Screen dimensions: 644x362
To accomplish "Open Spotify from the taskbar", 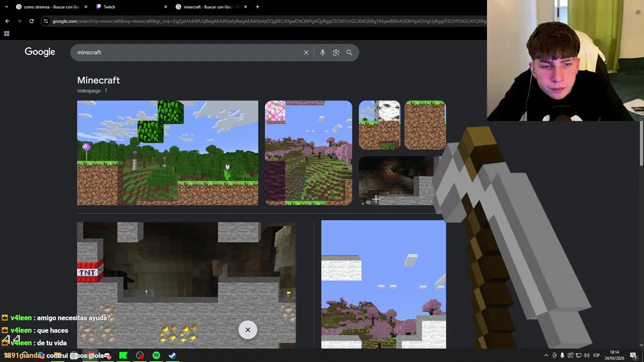I will (156, 355).
